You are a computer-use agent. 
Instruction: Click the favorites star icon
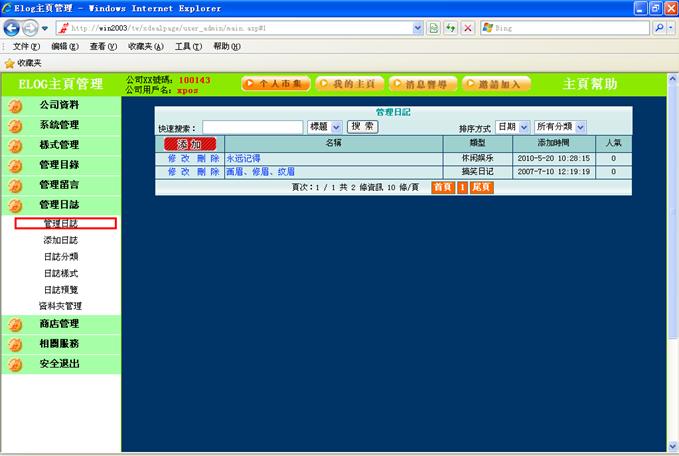click(x=9, y=63)
